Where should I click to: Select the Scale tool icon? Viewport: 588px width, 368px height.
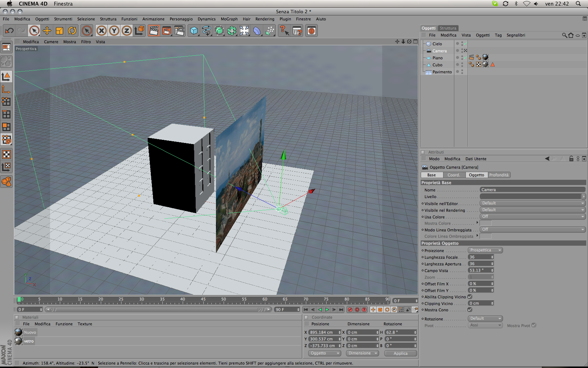point(59,31)
